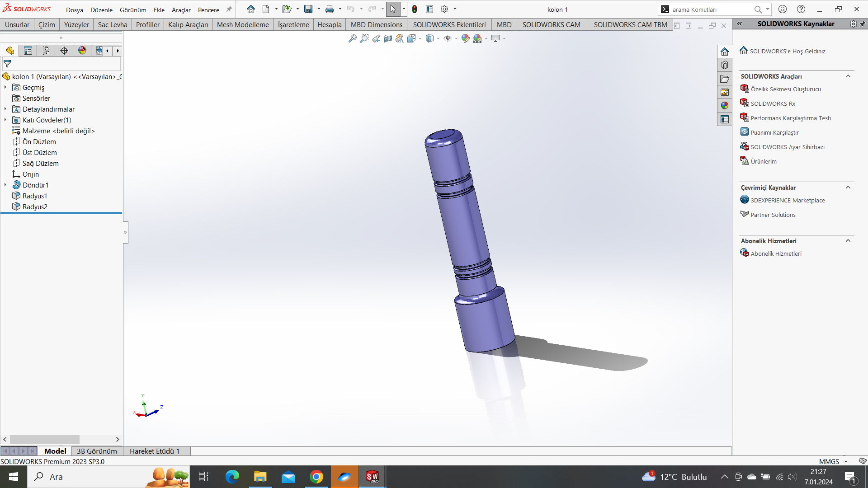Open the View Orientation dropdown arrow
The height and width of the screenshot is (488, 868).
(x=420, y=38)
